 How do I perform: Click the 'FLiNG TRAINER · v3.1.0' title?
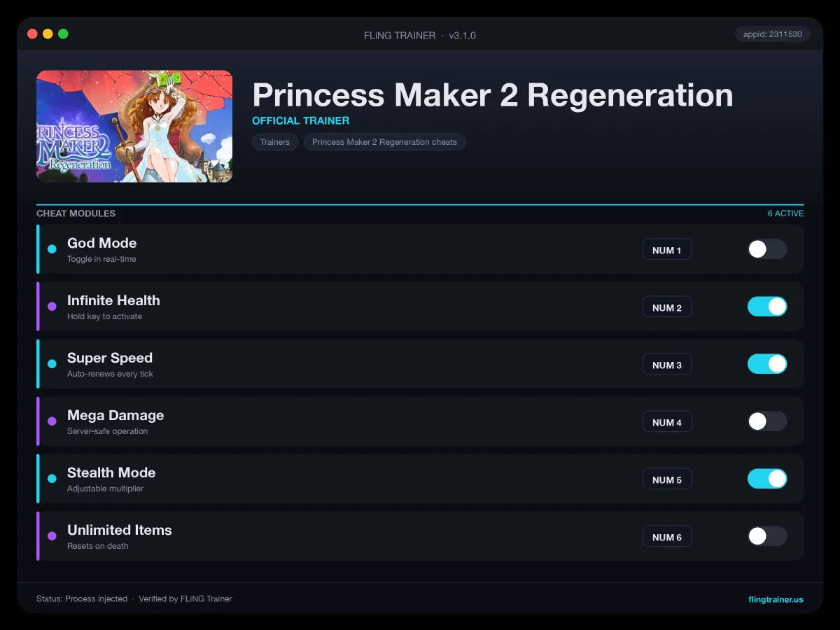coord(420,35)
